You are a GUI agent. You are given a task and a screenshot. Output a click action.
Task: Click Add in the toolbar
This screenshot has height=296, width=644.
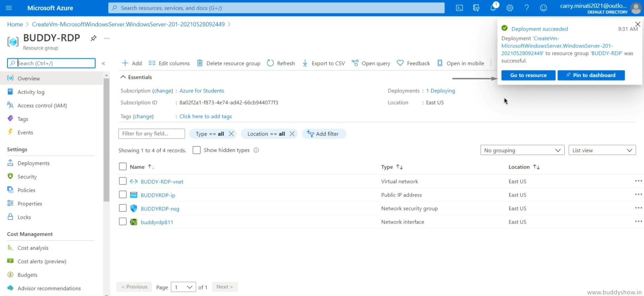pos(131,63)
